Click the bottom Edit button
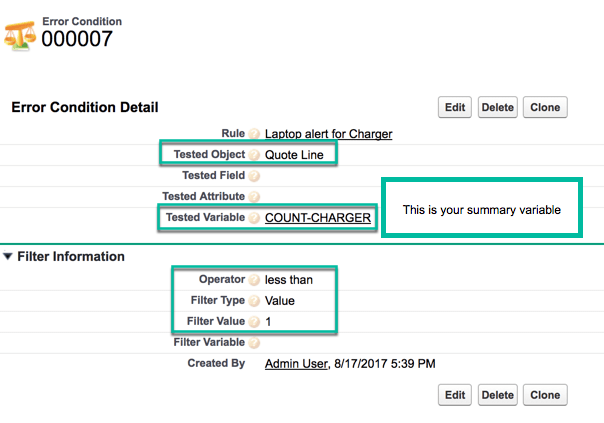The width and height of the screenshot is (604, 423). (x=455, y=395)
